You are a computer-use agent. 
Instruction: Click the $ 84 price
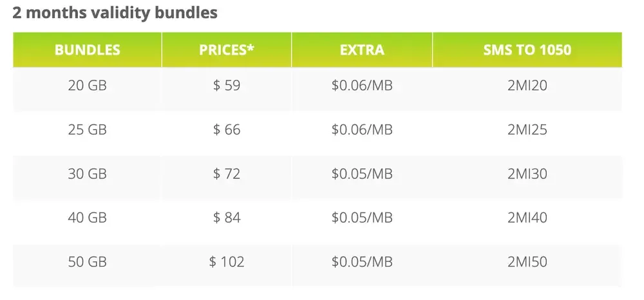pyautogui.click(x=227, y=218)
